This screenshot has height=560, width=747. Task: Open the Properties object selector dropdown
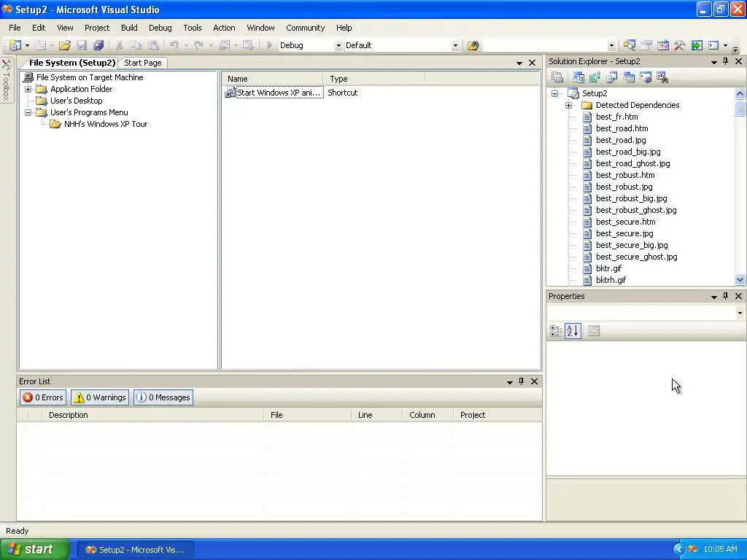[740, 313]
